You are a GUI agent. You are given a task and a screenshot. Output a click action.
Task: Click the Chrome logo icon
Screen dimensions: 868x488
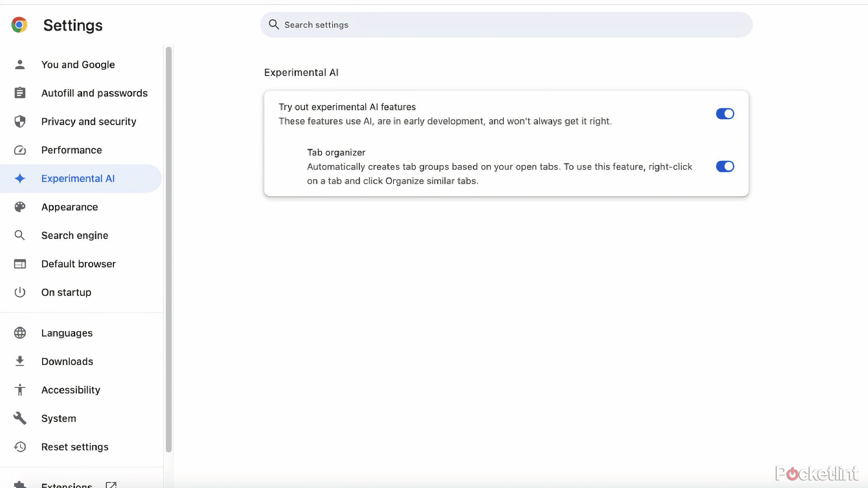click(x=19, y=25)
